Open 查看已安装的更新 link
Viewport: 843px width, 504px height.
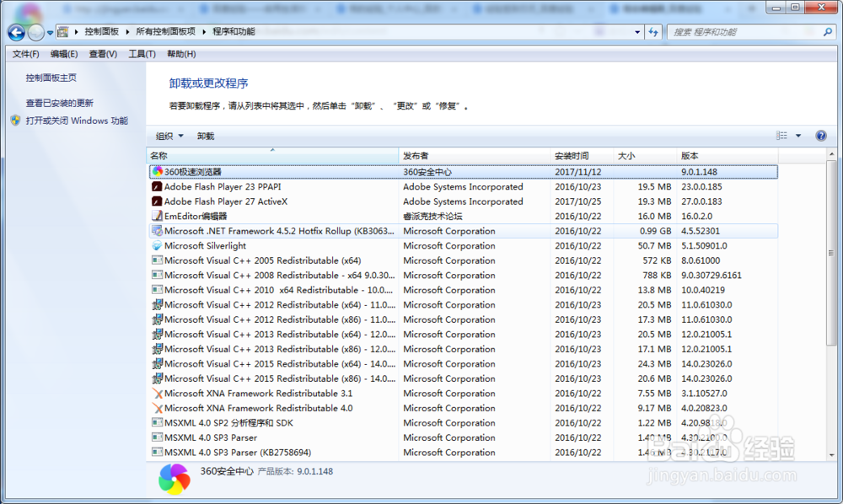(59, 103)
